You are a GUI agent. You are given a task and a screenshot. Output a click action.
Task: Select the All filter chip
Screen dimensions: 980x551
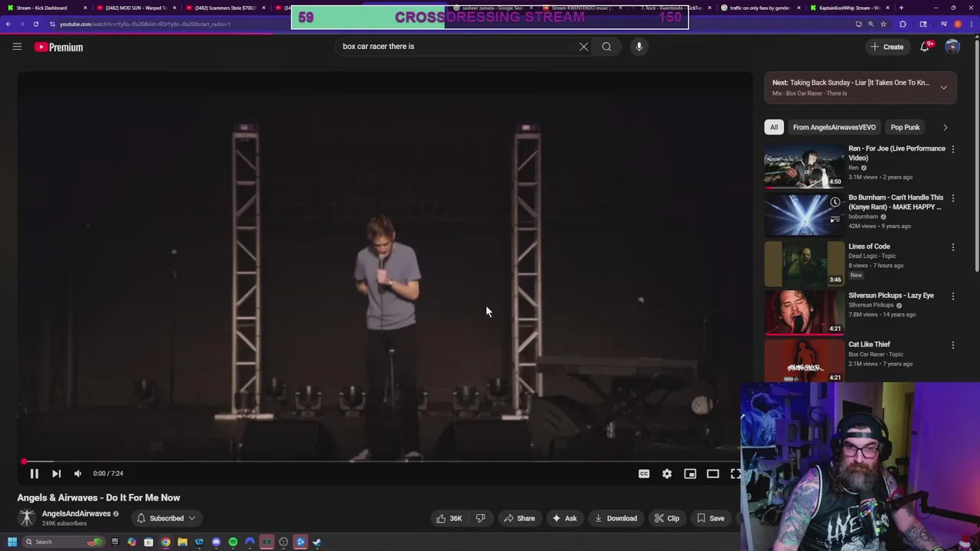[x=773, y=127]
